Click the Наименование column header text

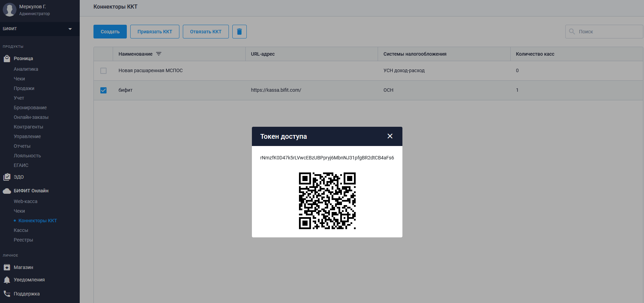click(135, 54)
